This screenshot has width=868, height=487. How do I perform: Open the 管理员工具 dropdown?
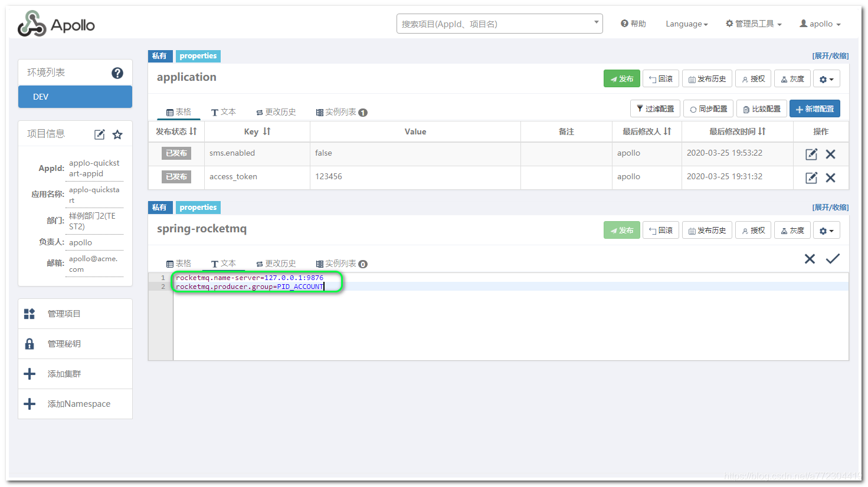tap(754, 24)
